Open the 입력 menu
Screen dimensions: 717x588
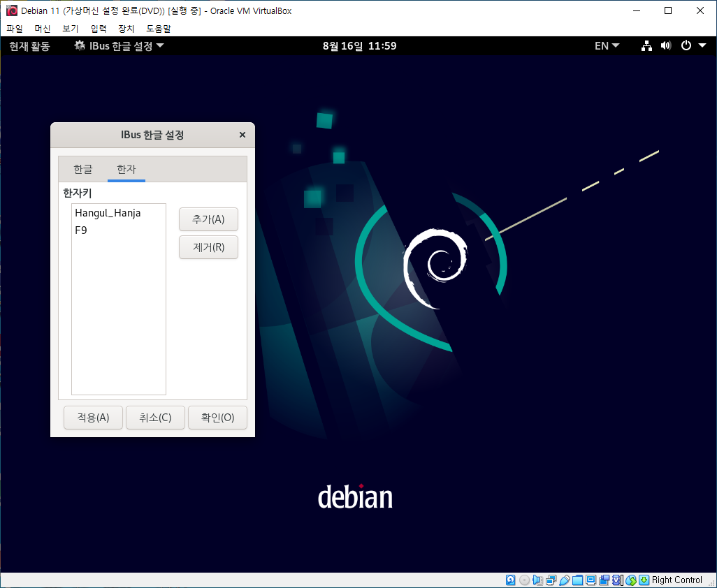(99, 29)
